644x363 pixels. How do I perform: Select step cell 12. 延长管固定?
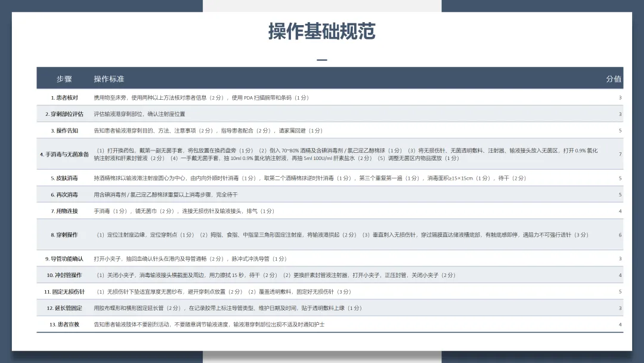pyautogui.click(x=64, y=308)
